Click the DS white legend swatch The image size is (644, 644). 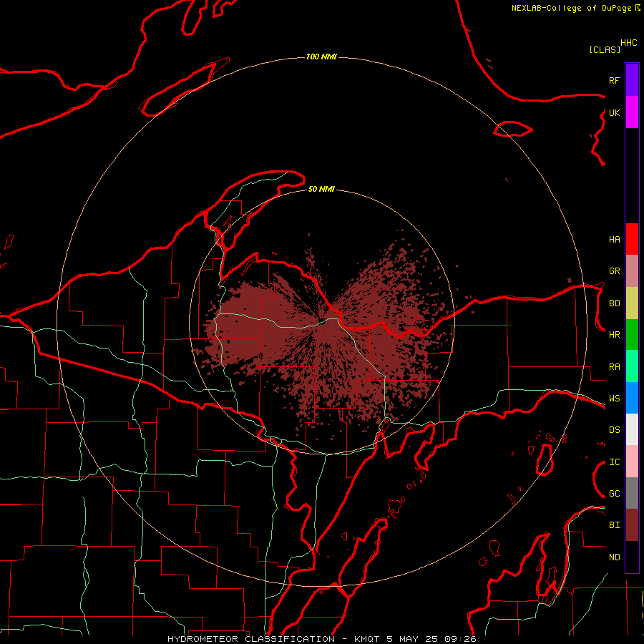tap(632, 429)
